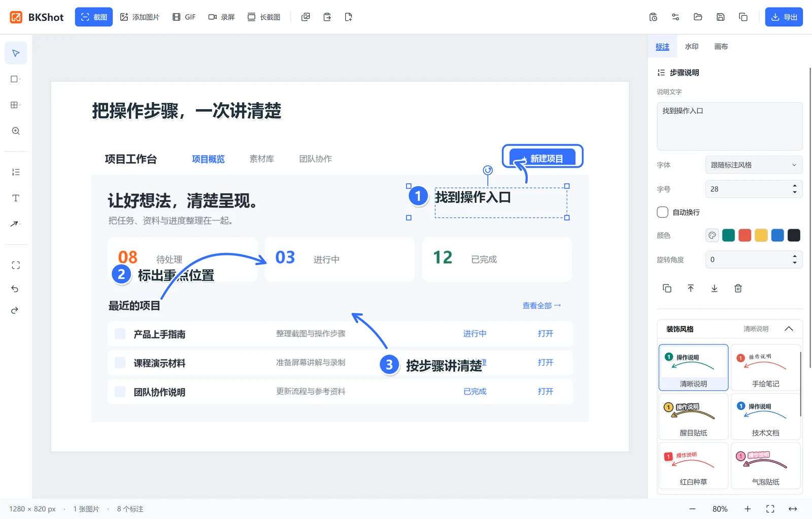
Task: Click zoom in plus in status bar
Action: pyautogui.click(x=748, y=509)
